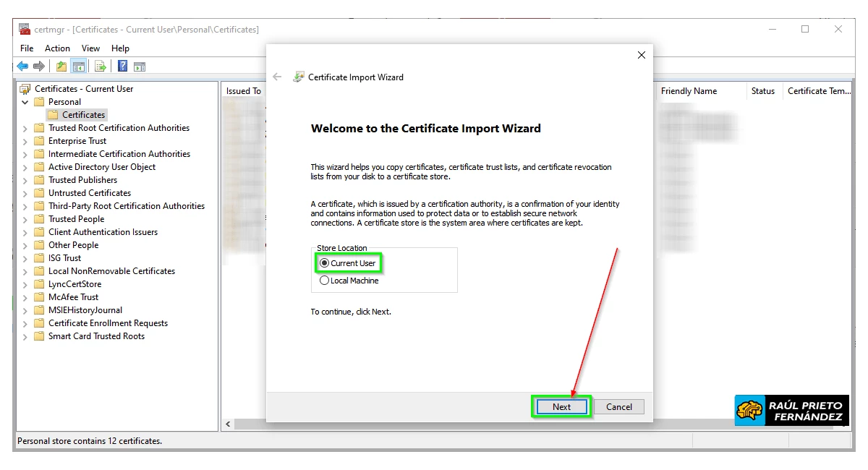Select the Certificates folder under Personal
The width and height of the screenshot is (868, 470).
(x=83, y=114)
